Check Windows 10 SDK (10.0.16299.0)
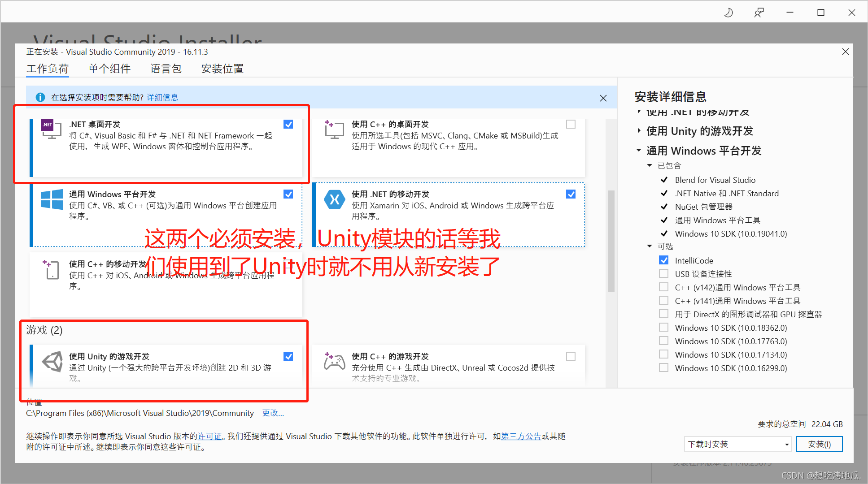Image resolution: width=868 pixels, height=484 pixels. [x=664, y=367]
